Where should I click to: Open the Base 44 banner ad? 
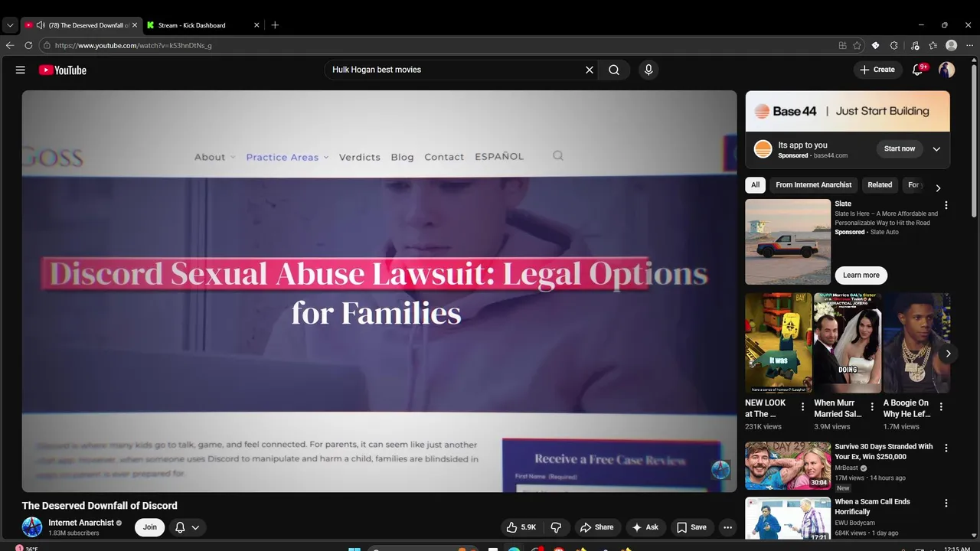(848, 111)
